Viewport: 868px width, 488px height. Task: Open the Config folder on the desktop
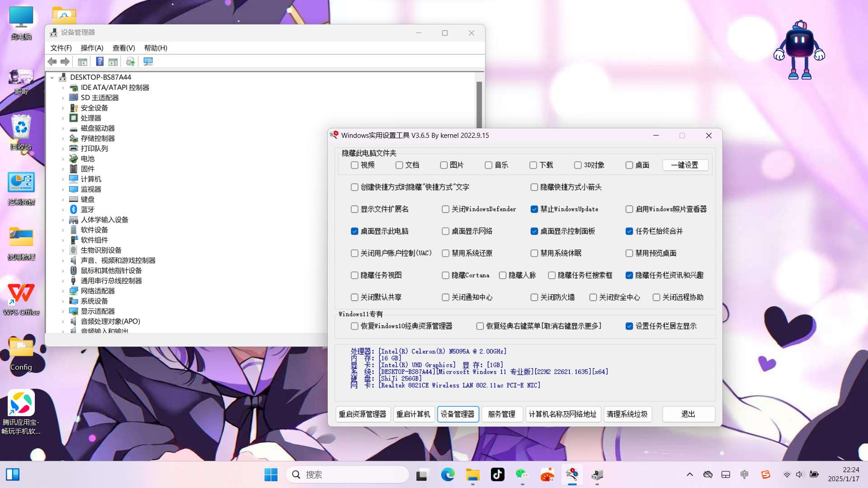[x=21, y=354]
